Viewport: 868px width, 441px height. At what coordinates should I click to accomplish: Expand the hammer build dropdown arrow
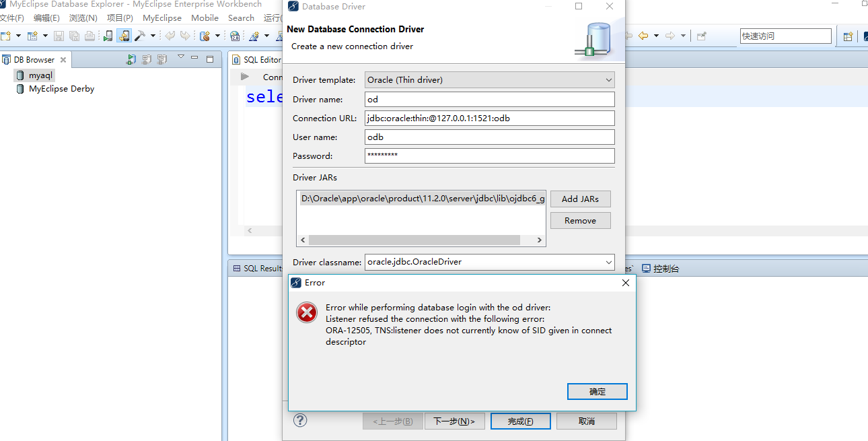pyautogui.click(x=153, y=36)
